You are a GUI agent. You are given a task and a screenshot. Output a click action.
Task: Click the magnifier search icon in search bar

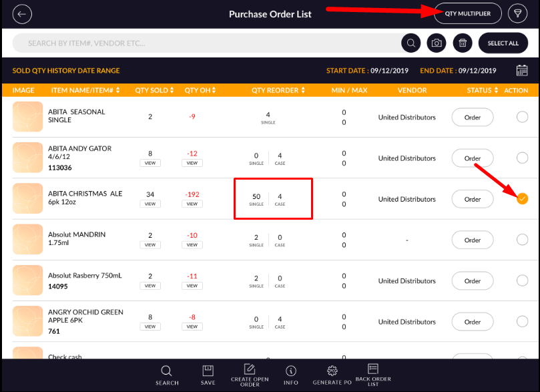411,43
